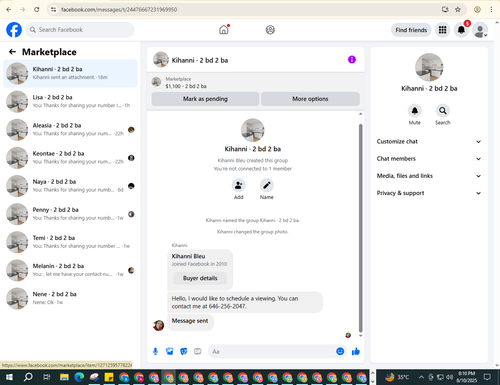Open Nene - 2 bd 2 ba conversation
The width and height of the screenshot is (500, 385).
70,298
